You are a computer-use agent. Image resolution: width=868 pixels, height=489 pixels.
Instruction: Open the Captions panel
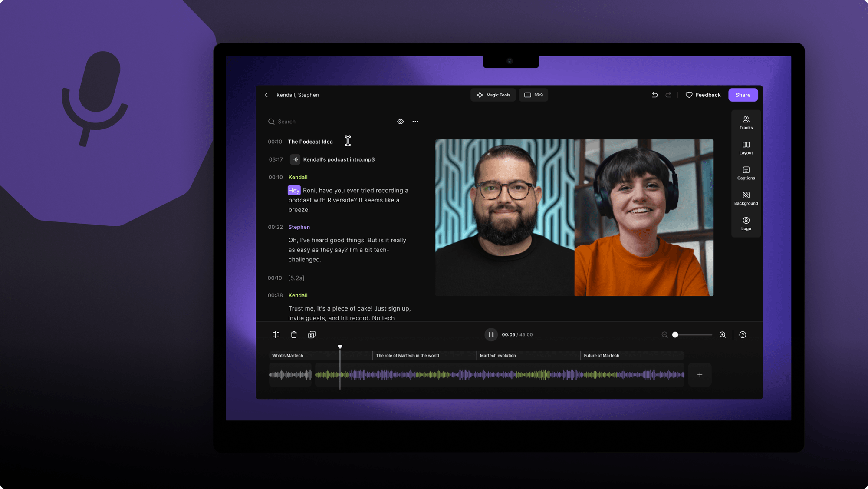point(746,173)
